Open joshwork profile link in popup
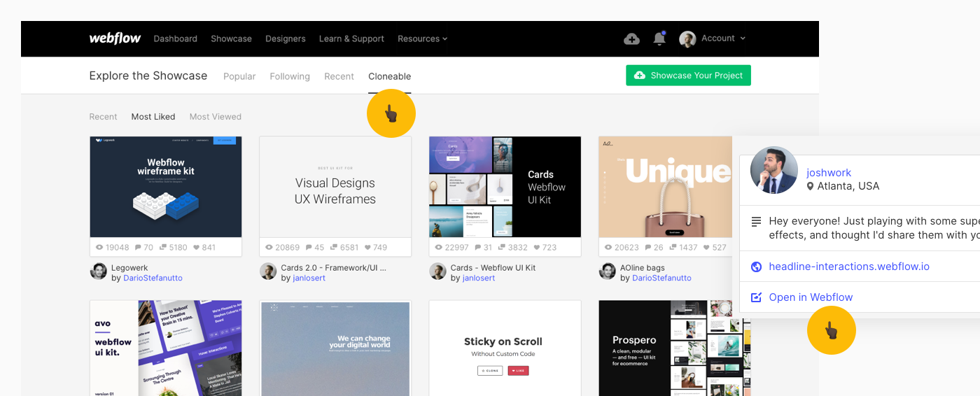Screen dimensions: 980x396 pyautogui.click(x=829, y=173)
